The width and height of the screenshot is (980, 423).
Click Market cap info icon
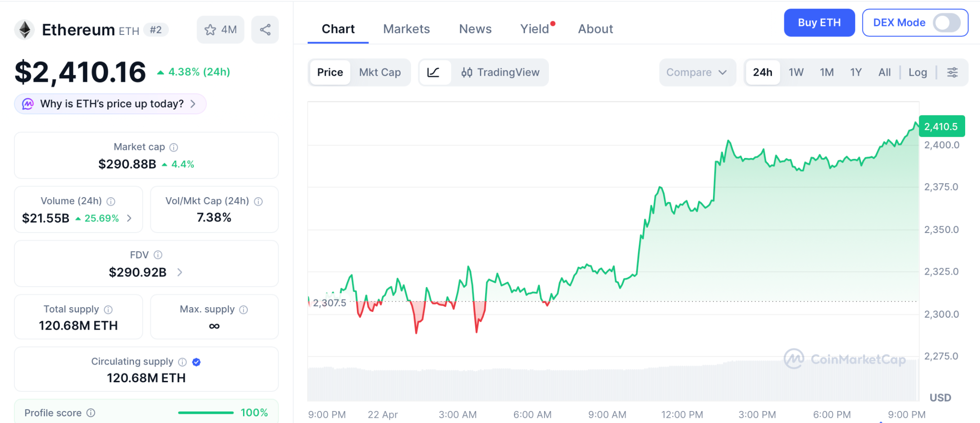[174, 147]
